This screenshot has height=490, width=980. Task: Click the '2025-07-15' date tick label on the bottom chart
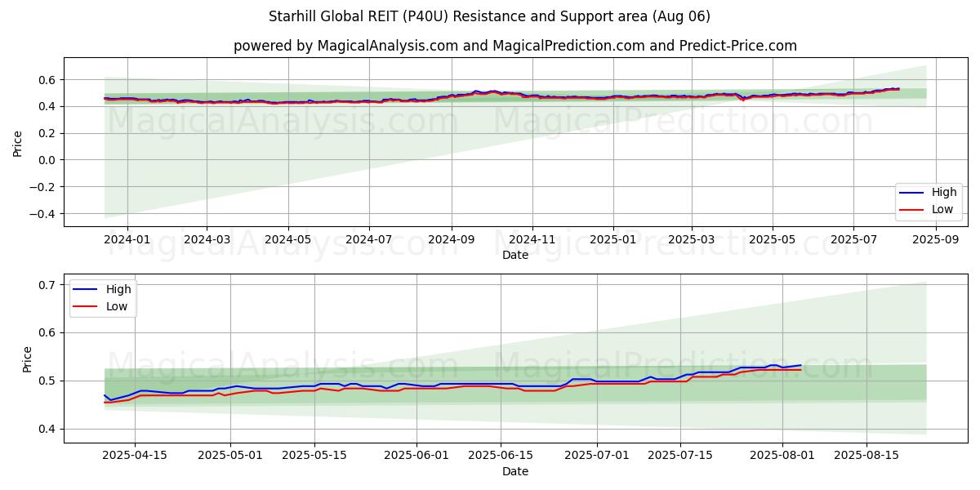click(x=680, y=457)
